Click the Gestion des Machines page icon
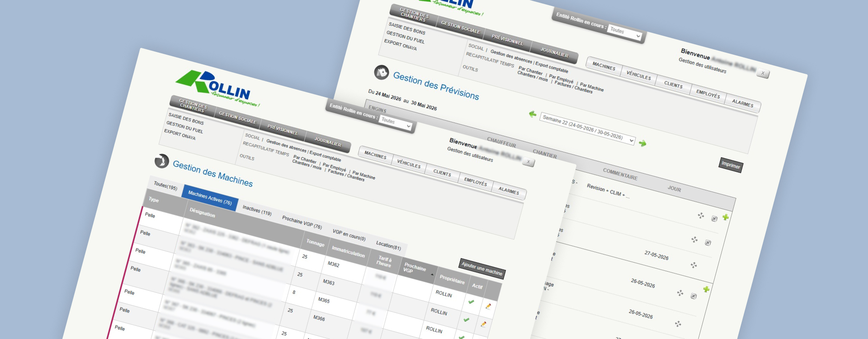Viewport: 868px width, 339px height. pos(161,160)
